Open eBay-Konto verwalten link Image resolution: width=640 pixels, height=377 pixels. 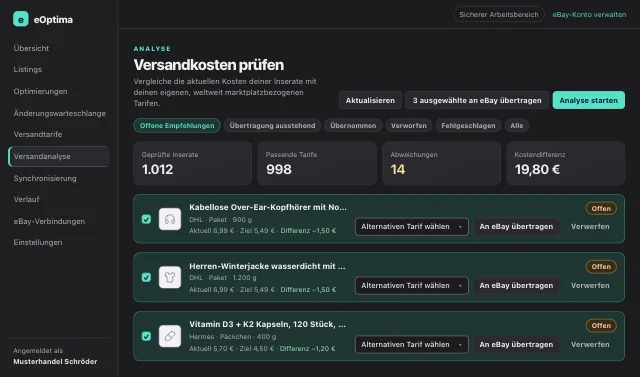tap(589, 15)
